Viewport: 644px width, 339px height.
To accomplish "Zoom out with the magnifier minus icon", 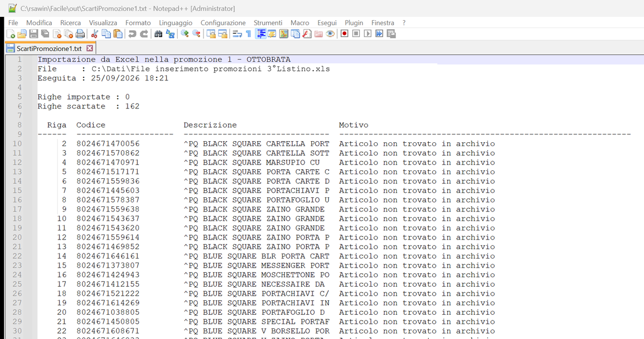I will click(196, 34).
